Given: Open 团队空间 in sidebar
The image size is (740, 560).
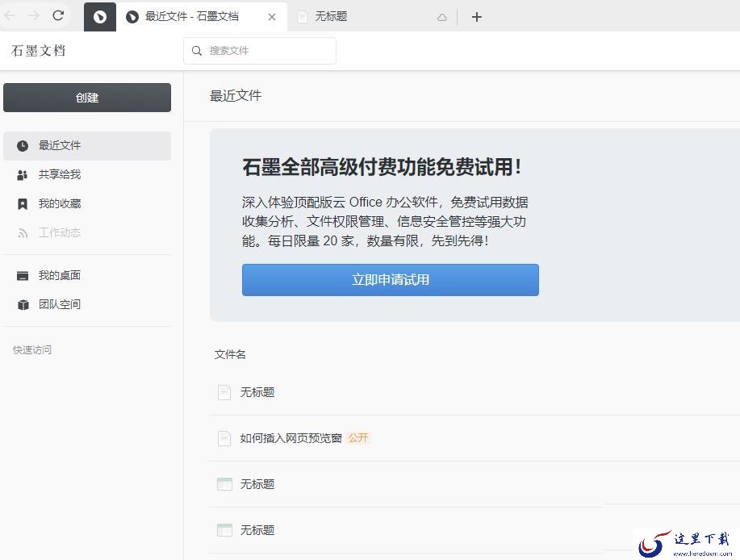Looking at the screenshot, I should (87, 305).
